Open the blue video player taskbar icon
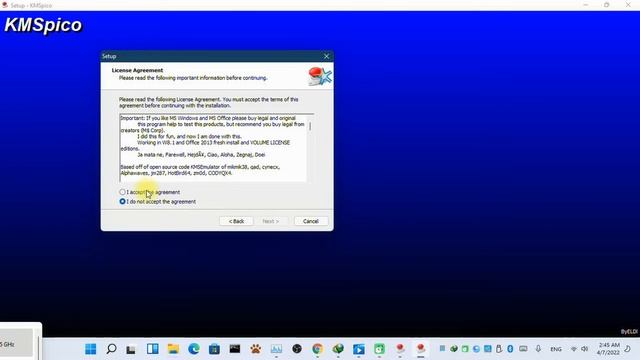Screen dimensions: 640x360 (x=359, y=349)
